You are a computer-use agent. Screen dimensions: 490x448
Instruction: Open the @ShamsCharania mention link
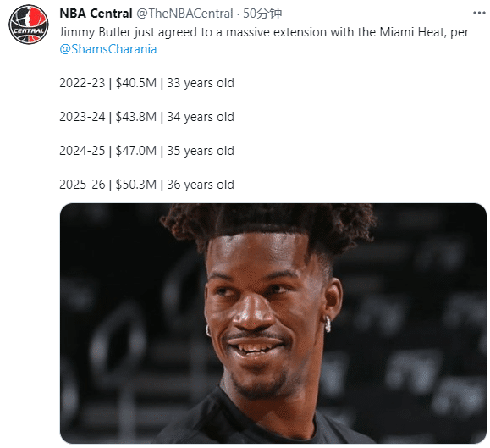108,49
